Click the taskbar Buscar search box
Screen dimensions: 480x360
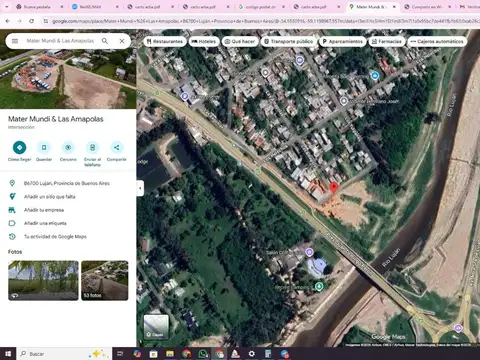point(64,354)
